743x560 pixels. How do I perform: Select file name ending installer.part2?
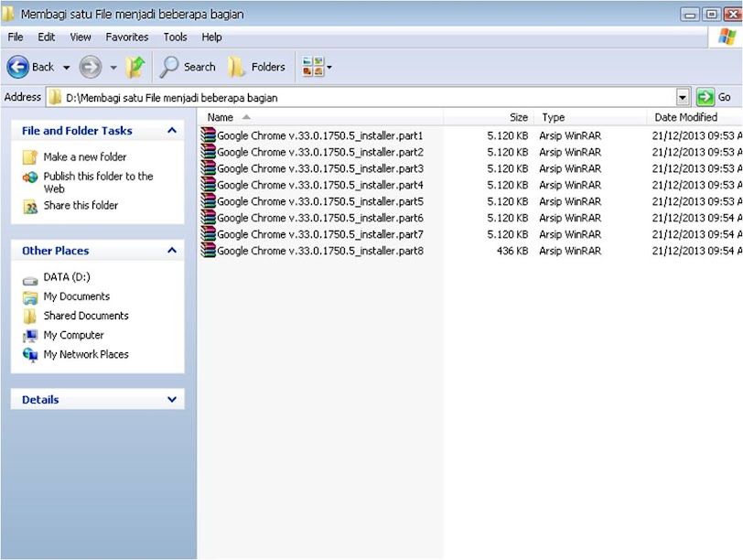(x=320, y=152)
